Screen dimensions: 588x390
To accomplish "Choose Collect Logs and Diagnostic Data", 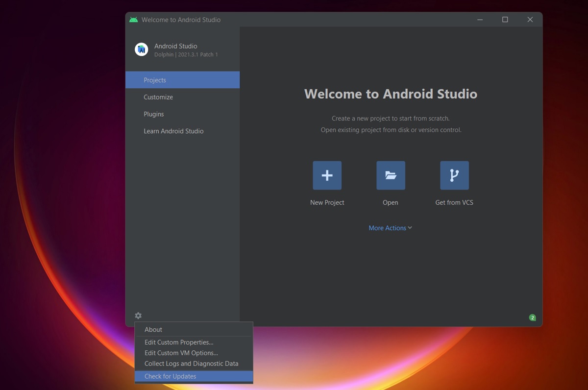I will pyautogui.click(x=191, y=364).
